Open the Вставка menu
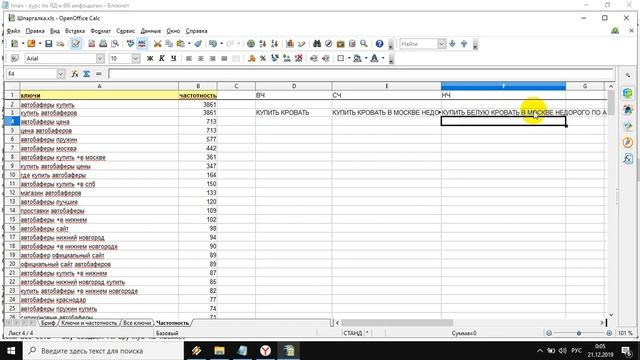Screen dimensions: 640x360 (75, 31)
